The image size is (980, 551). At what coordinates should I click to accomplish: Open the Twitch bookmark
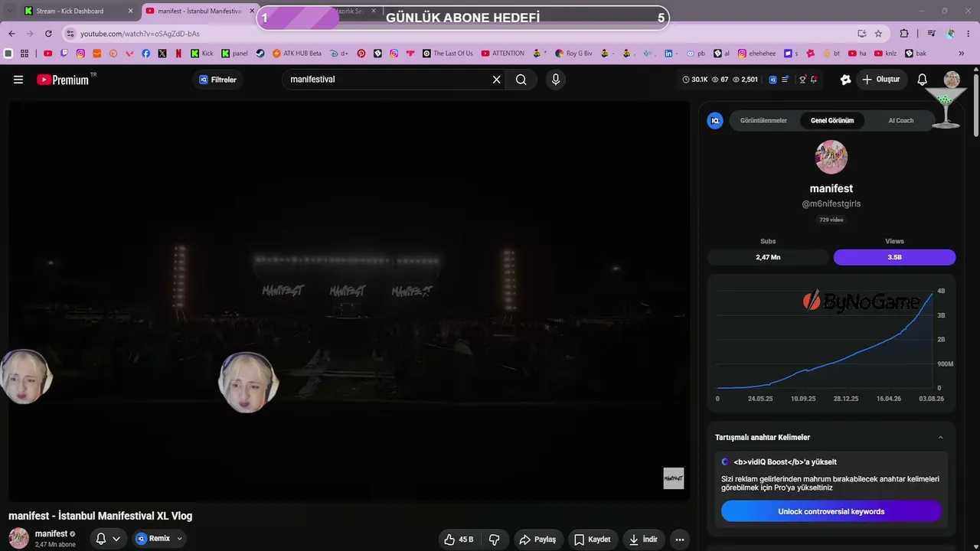(64, 54)
